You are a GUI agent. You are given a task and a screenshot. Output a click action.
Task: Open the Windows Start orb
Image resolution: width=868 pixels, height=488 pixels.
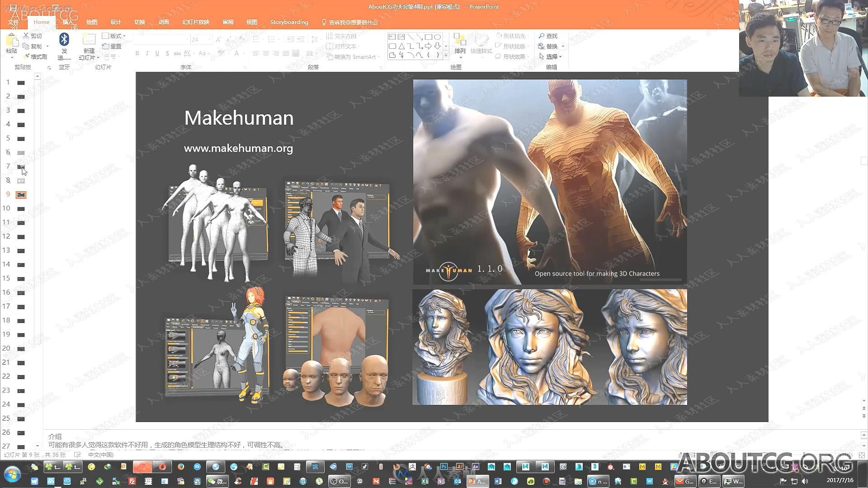pos(12,474)
